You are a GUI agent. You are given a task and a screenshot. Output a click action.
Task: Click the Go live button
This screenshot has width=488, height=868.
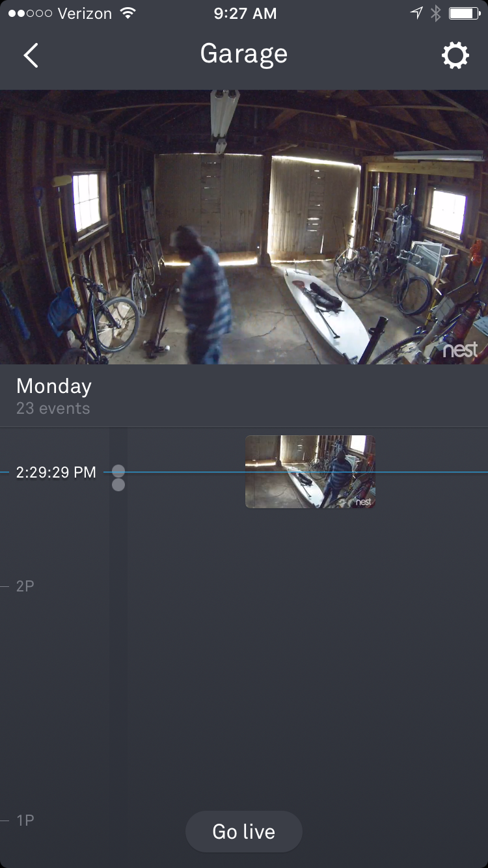[244, 832]
